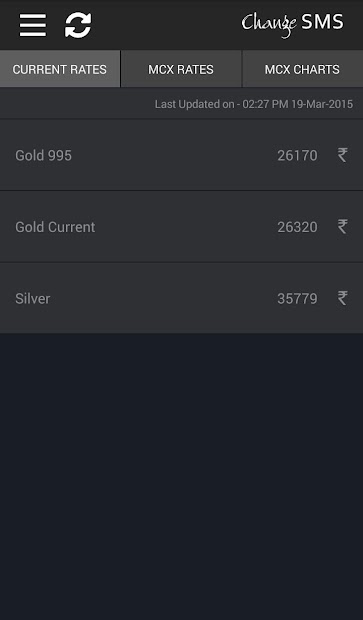The image size is (363, 620).
Task: Tap the empty area below Silver
Action: 182,476
